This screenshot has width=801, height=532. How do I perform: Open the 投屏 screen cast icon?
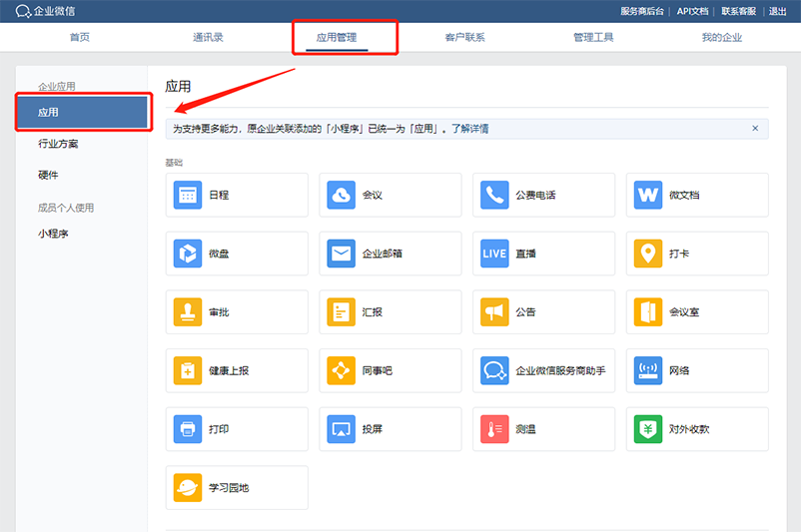[x=341, y=429]
